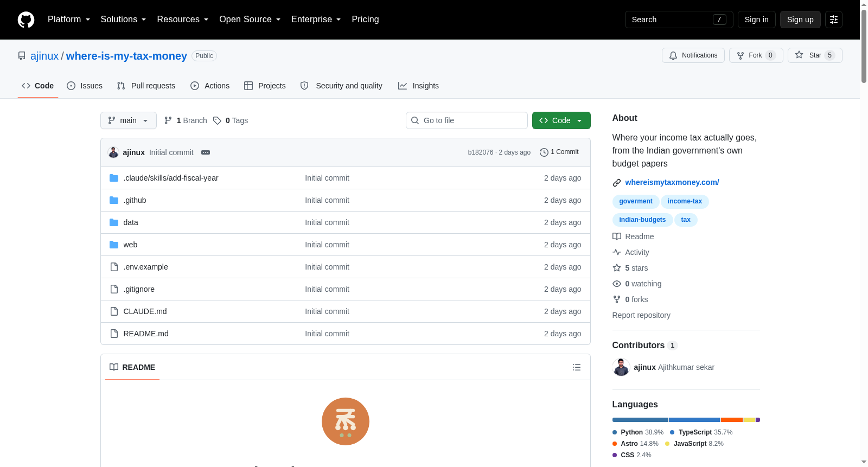Open the green Code dropdown
This screenshot has width=868, height=467.
point(561,120)
